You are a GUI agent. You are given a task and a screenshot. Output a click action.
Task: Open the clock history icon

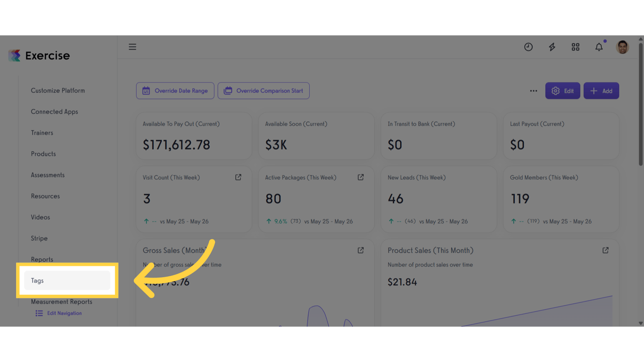tap(528, 47)
